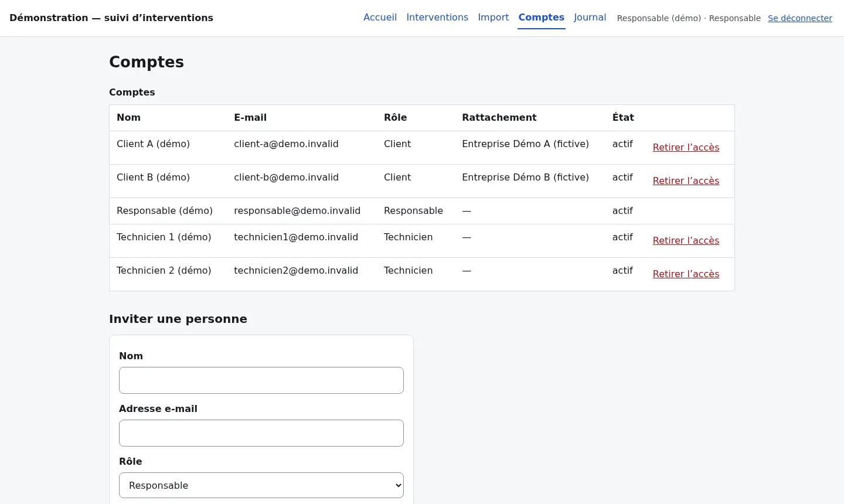Image resolution: width=844 pixels, height=504 pixels.
Task: Click the Rattachement column header
Action: [499, 117]
